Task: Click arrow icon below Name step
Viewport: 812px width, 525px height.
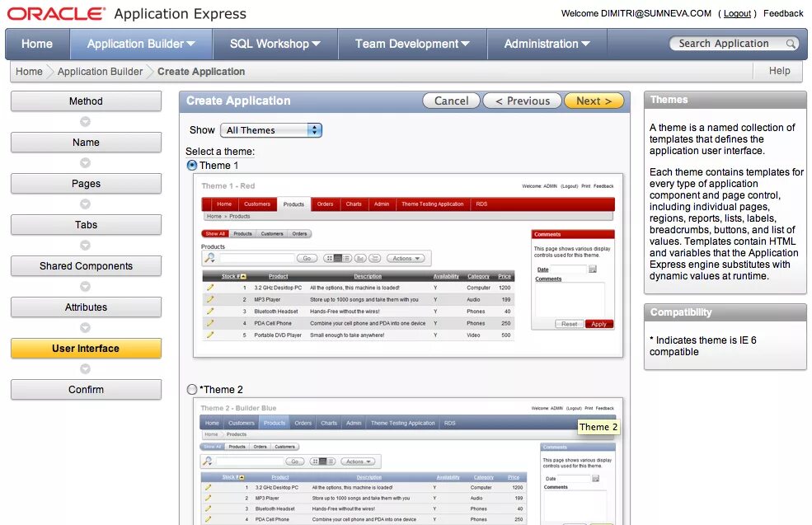Action: click(x=86, y=163)
